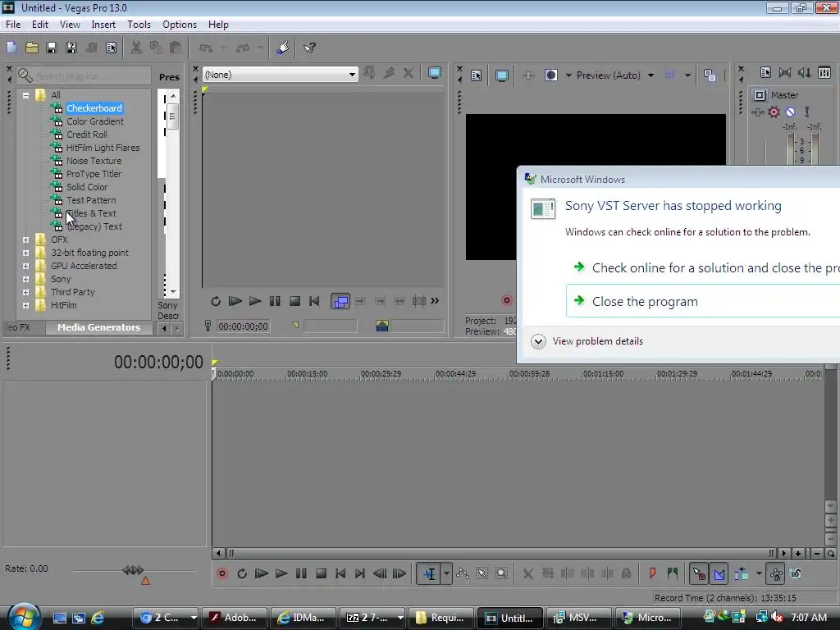The width and height of the screenshot is (840, 630).
Task: Click the Paste clipboard icon
Action: coord(176,48)
